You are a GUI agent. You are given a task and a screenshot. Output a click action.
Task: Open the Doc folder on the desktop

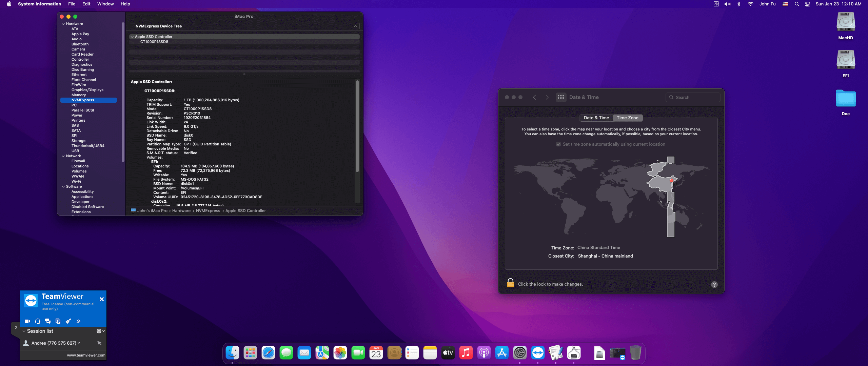tap(846, 102)
